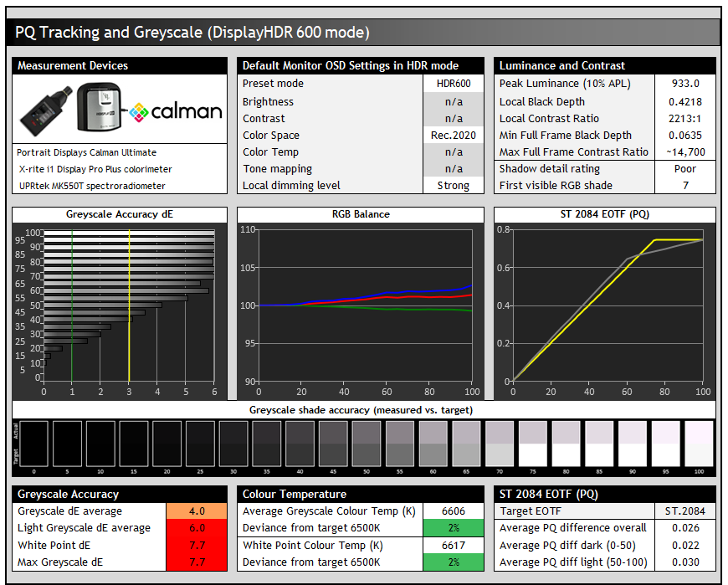Click the Peak Luminance 933.0 value

pyautogui.click(x=685, y=84)
